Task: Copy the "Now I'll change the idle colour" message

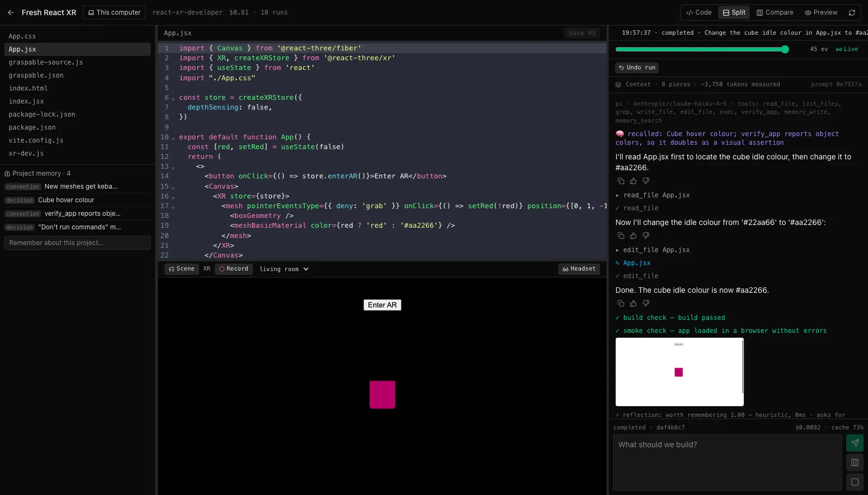Action: pyautogui.click(x=621, y=236)
